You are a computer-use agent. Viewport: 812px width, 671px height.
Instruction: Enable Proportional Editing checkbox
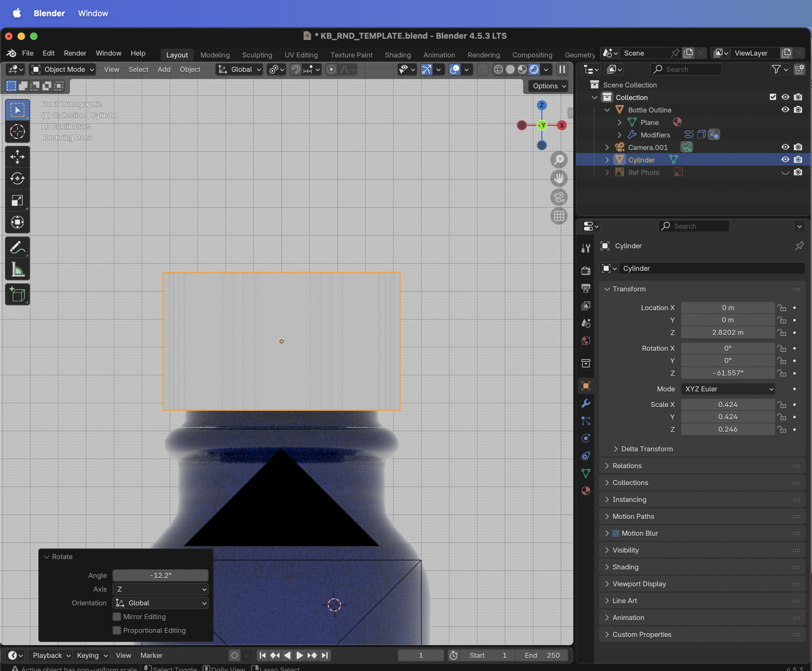click(x=117, y=630)
